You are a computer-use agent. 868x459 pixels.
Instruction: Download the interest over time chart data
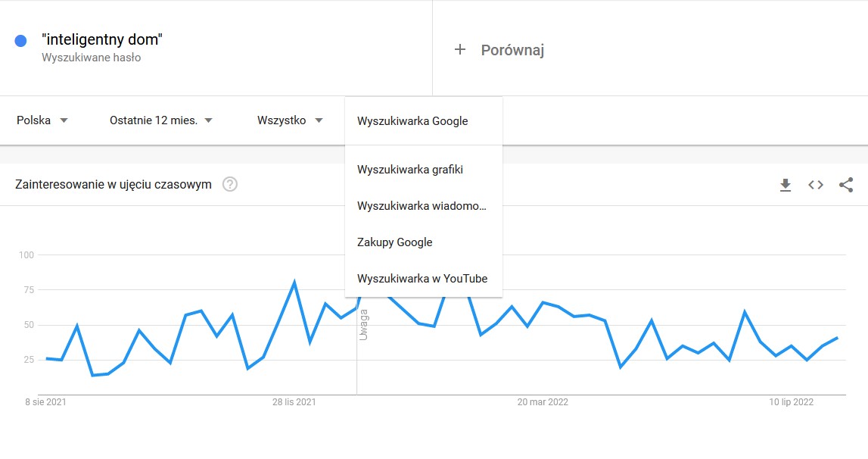click(786, 185)
